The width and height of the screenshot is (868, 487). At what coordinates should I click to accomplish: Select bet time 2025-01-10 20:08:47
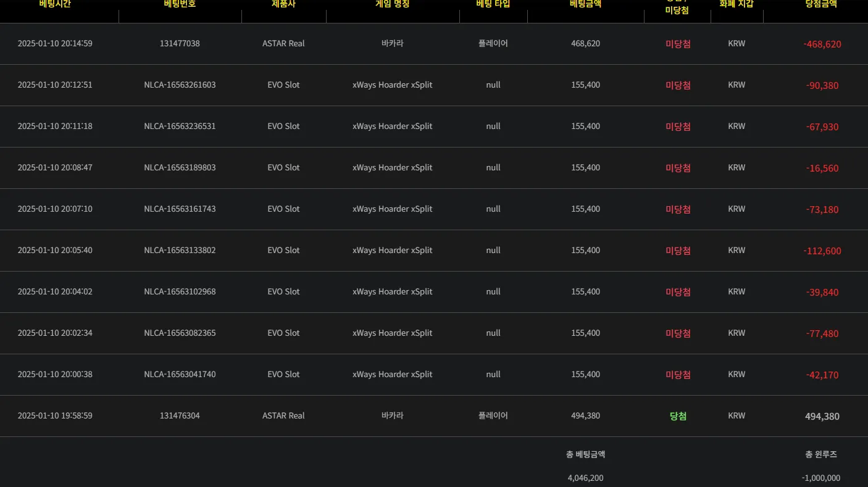55,168
